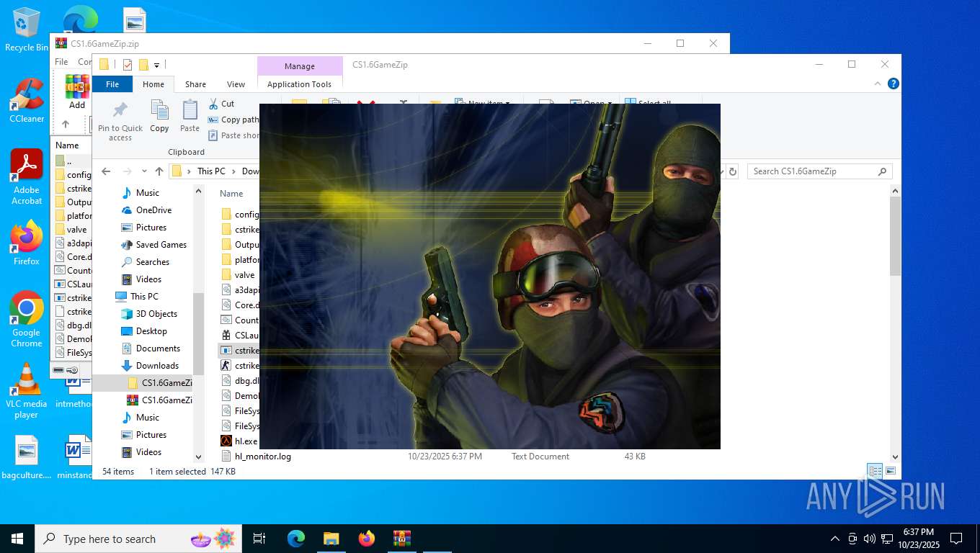Select the cstrike file with Counter-Strike icon
The height and width of the screenshot is (553, 980).
click(240, 366)
